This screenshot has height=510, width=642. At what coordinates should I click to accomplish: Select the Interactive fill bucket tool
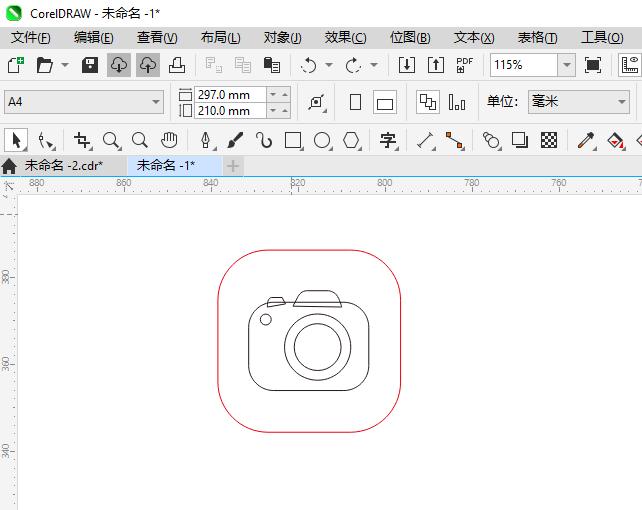pyautogui.click(x=615, y=140)
